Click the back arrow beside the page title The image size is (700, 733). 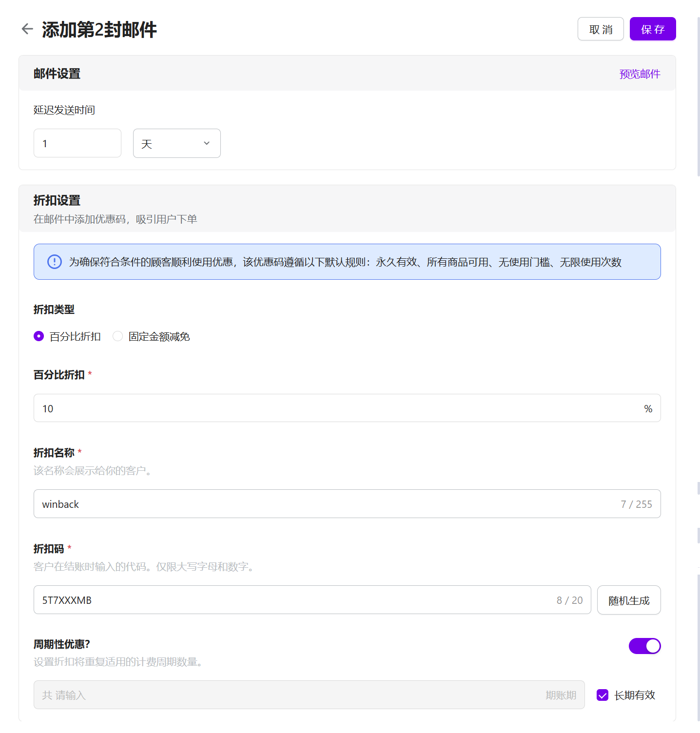tap(27, 29)
